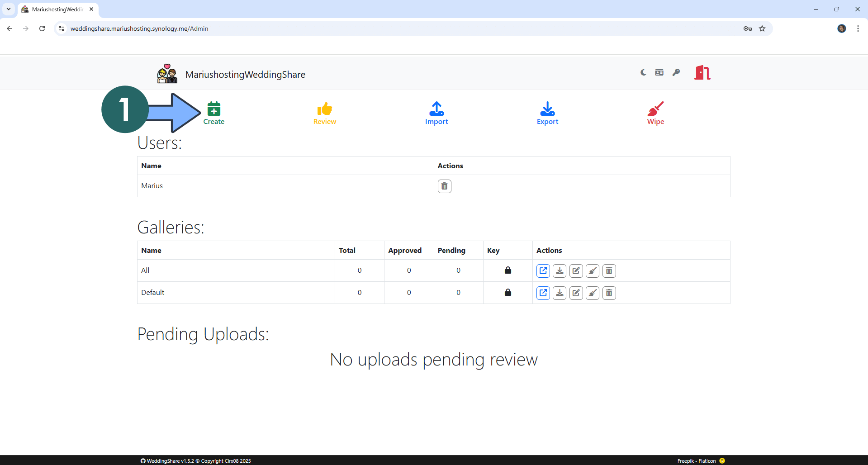
Task: Download the All gallery
Action: coord(560,271)
